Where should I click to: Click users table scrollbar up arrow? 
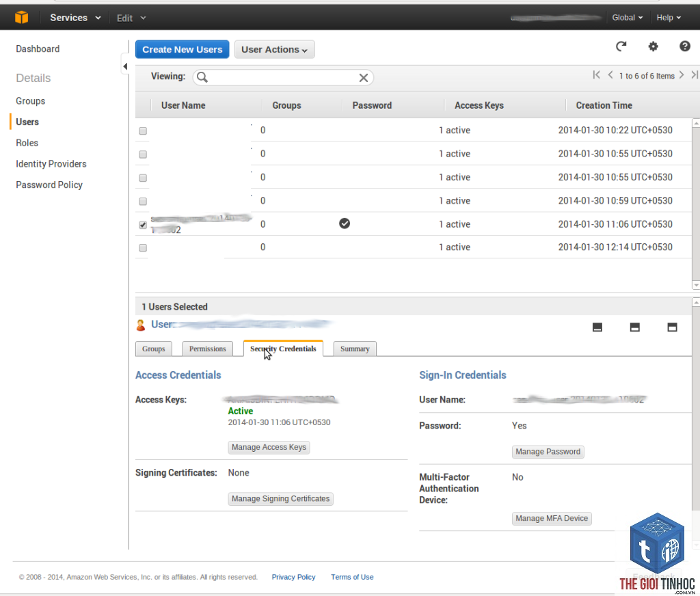coord(695,123)
